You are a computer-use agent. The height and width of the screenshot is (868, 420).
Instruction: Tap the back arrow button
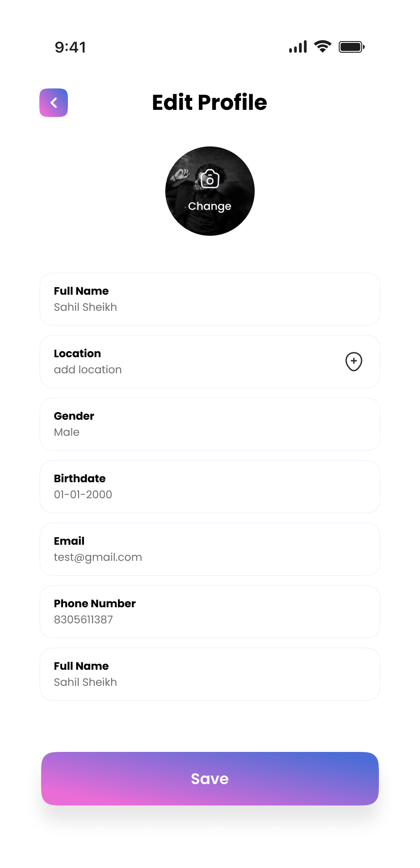(x=54, y=103)
